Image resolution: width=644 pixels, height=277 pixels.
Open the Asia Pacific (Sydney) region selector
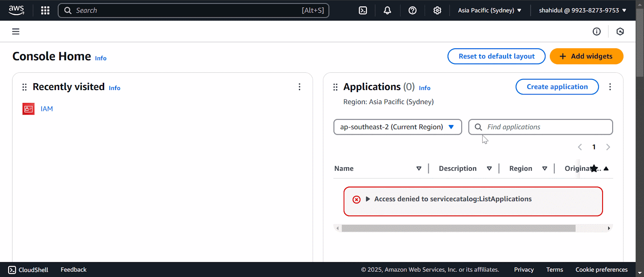point(489,10)
